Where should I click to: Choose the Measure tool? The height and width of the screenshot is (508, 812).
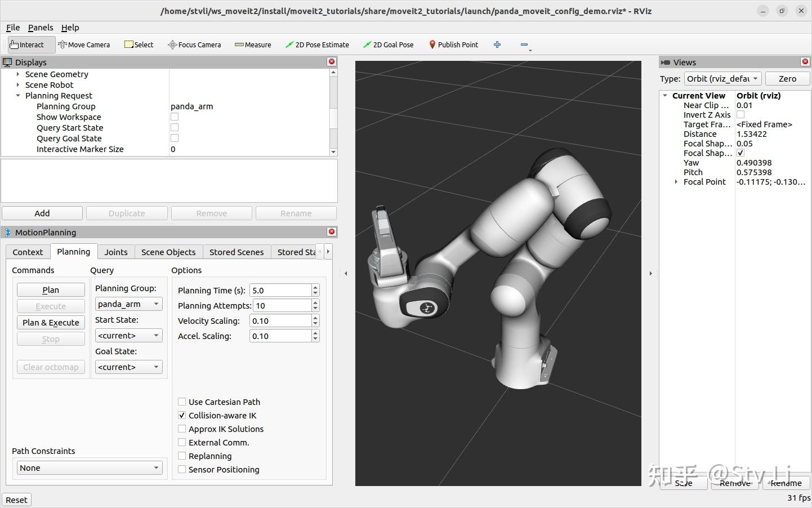[x=252, y=44]
